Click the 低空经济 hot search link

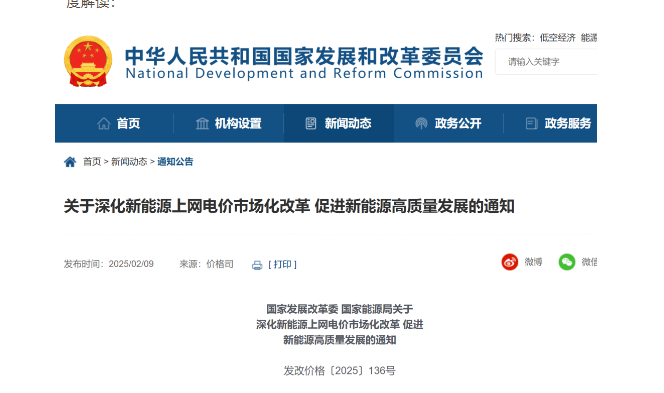pyautogui.click(x=557, y=38)
